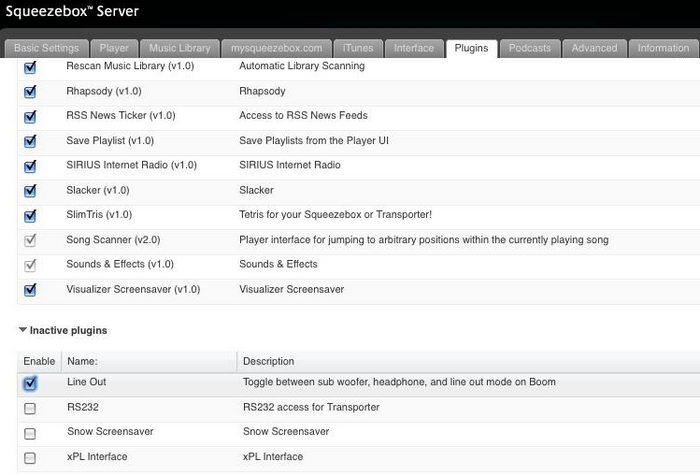The image size is (700, 476).
Task: Click the Slacker (v1.0) plugin name
Action: (98, 190)
